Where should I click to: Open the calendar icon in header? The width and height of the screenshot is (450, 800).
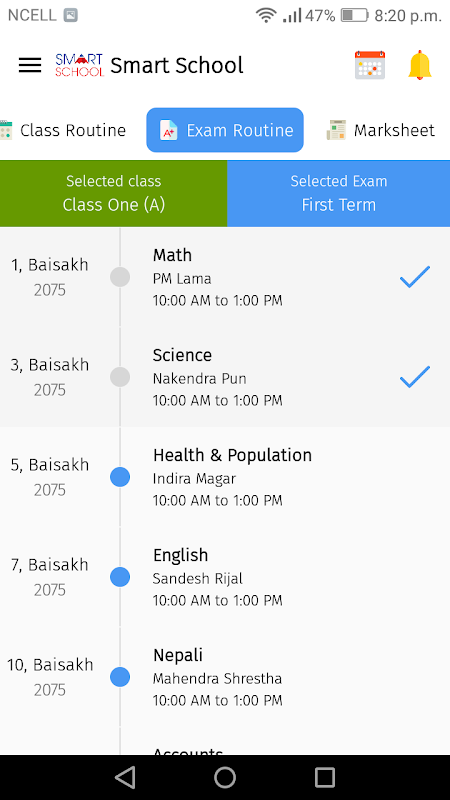[370, 65]
